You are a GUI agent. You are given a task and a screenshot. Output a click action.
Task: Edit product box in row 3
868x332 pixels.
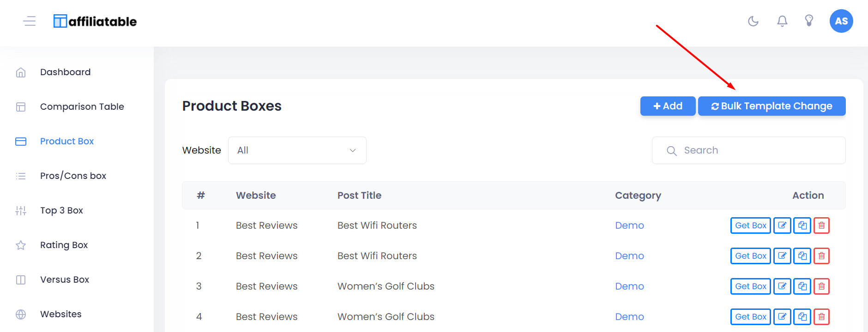[x=782, y=286]
